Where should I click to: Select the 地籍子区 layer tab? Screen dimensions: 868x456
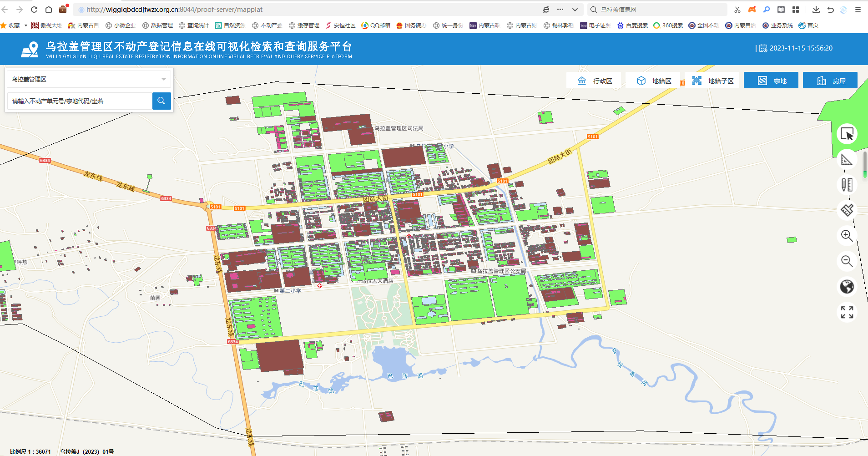pyautogui.click(x=712, y=81)
